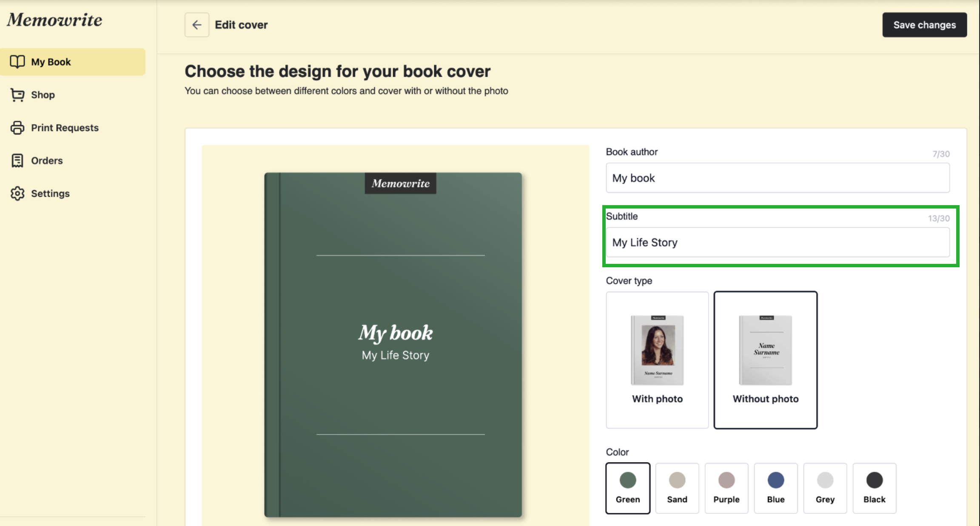Select the With photo cover type
980x526 pixels.
point(657,360)
